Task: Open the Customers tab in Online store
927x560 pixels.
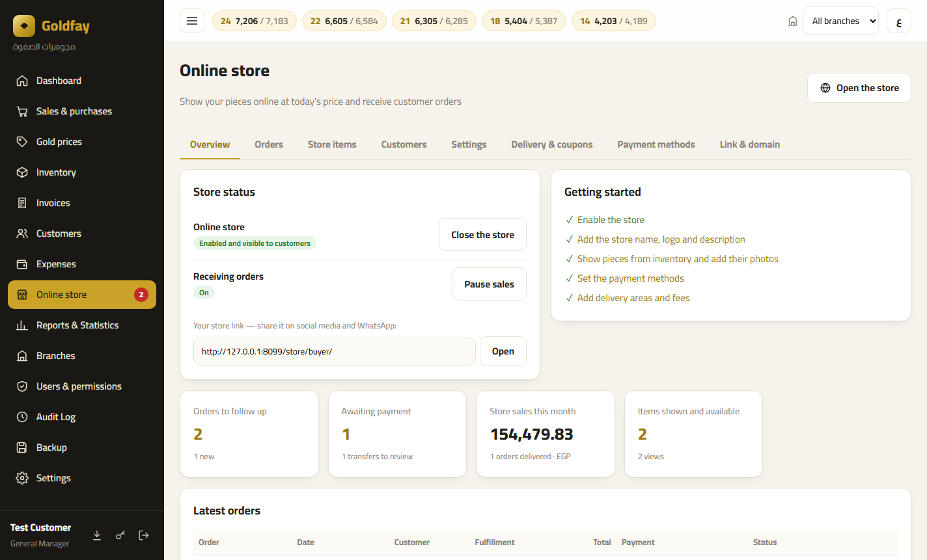Action: [404, 144]
